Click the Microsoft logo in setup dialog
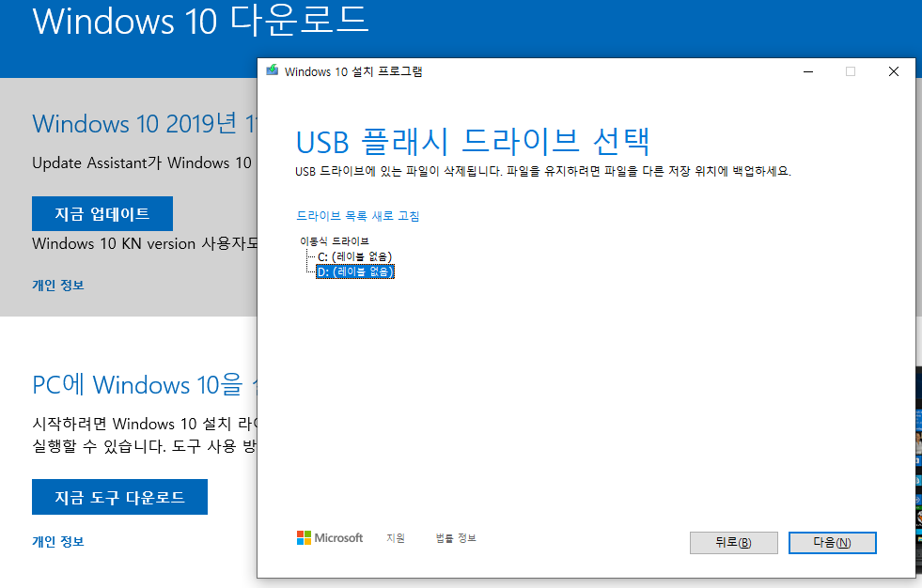Screen dimensions: 922x588 coord(329,537)
